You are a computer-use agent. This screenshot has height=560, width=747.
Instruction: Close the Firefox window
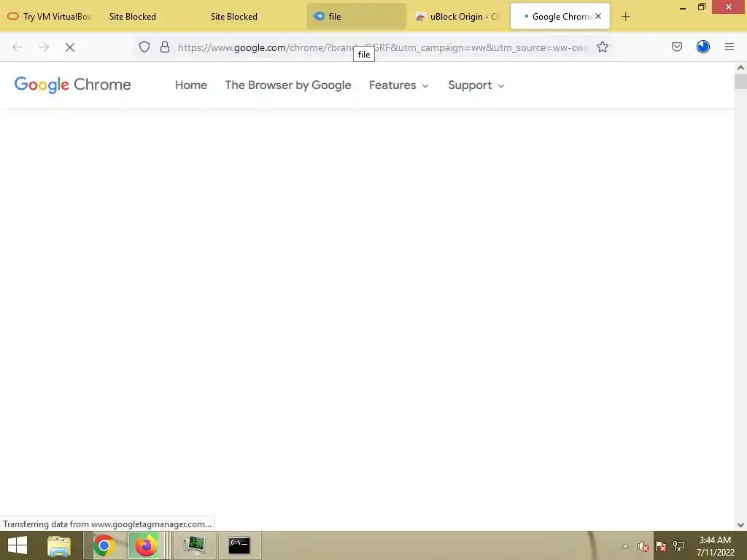pos(729,7)
